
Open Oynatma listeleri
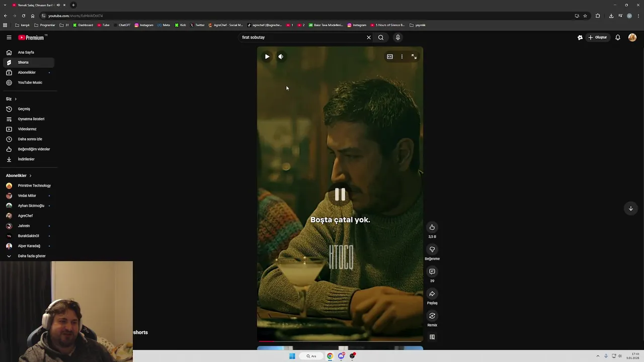pyautogui.click(x=28, y=119)
